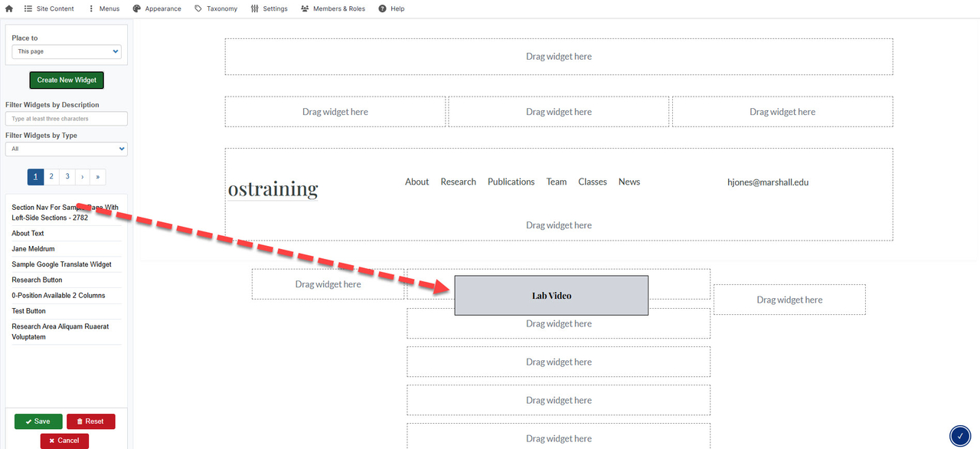Screen dimensions: 980x449
Task: Click the Settings sliders icon
Action: tap(255, 8)
